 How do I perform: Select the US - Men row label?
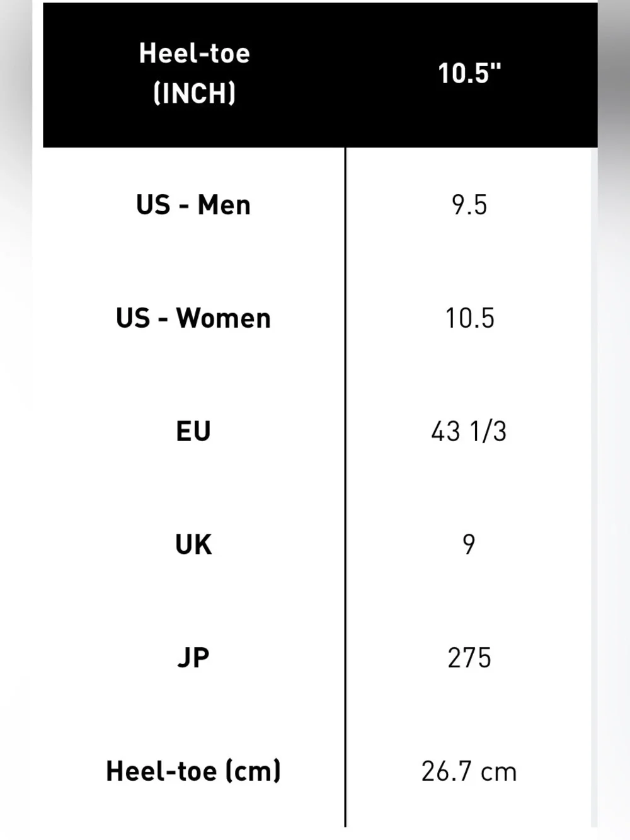(x=193, y=205)
